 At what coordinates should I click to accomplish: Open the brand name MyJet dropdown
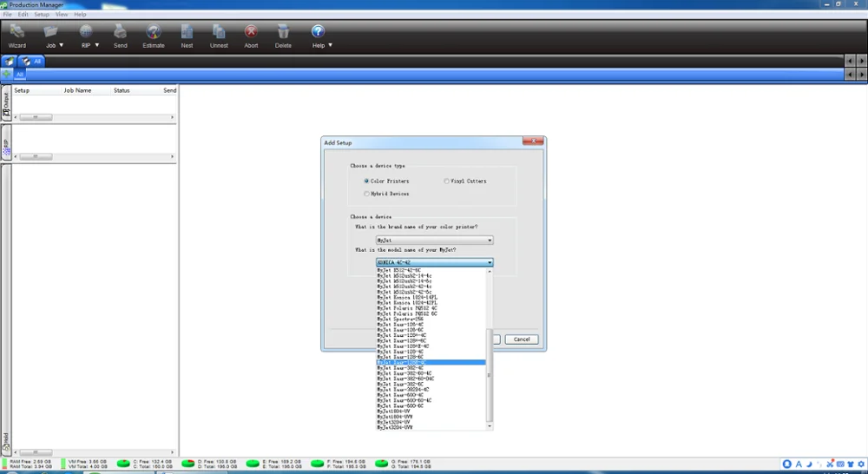pyautogui.click(x=435, y=240)
